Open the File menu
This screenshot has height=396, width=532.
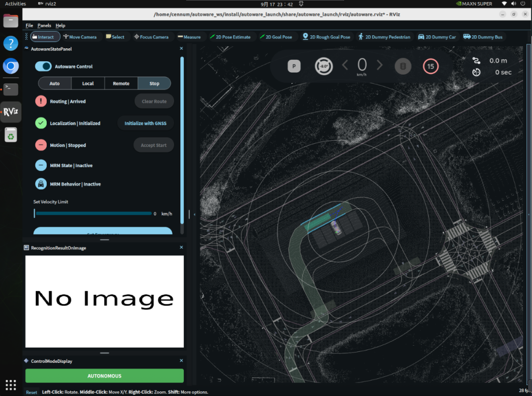click(29, 25)
